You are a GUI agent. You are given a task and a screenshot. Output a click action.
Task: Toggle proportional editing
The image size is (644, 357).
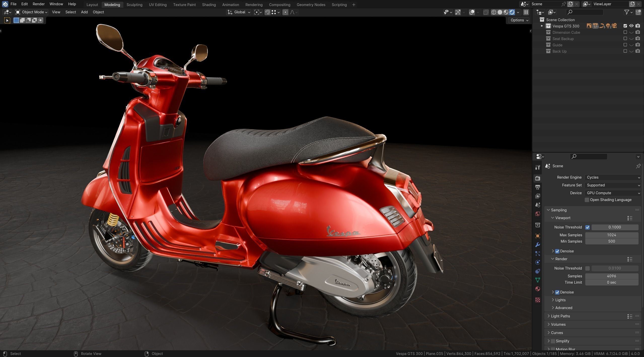(x=285, y=12)
